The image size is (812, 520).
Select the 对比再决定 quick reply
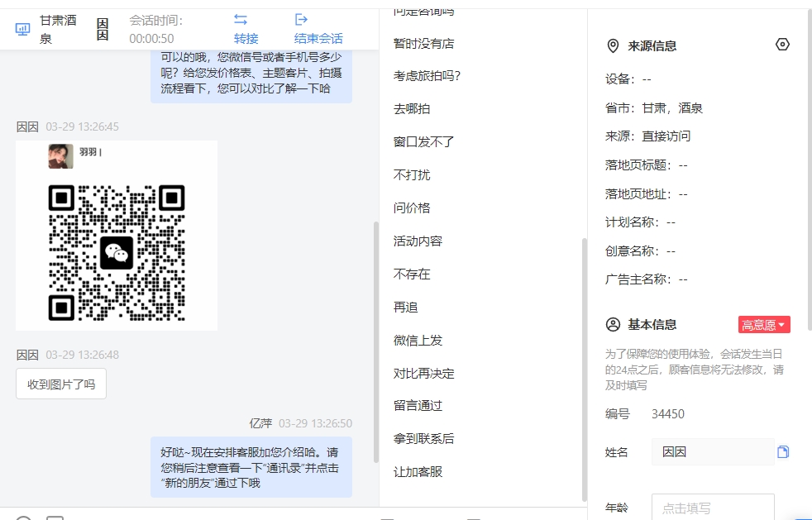(x=423, y=374)
